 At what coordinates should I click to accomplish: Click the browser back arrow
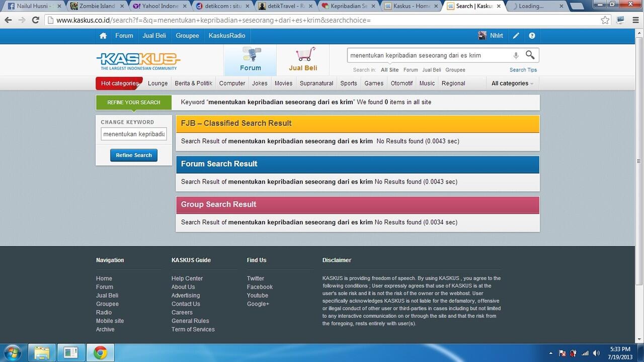[8, 20]
